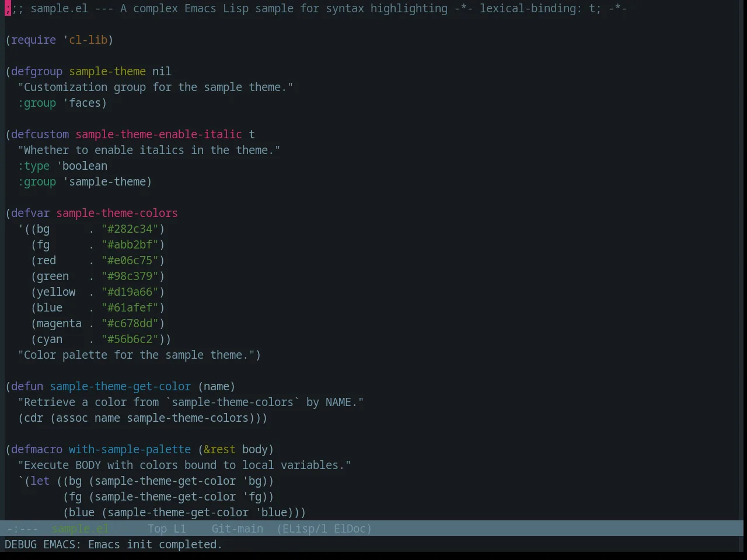Select the 'cl-lib symbol
Image resolution: width=747 pixels, height=560 pixels.
(85, 40)
